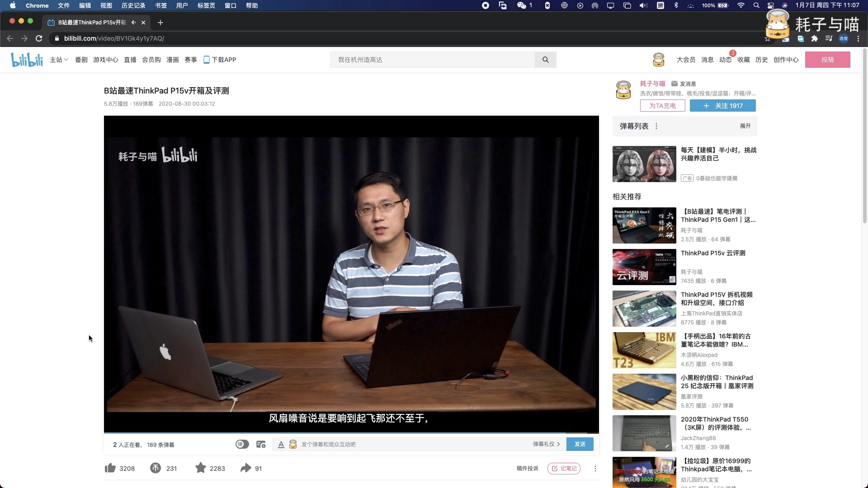
Task: Open the 历史 link in header
Action: pyautogui.click(x=761, y=60)
